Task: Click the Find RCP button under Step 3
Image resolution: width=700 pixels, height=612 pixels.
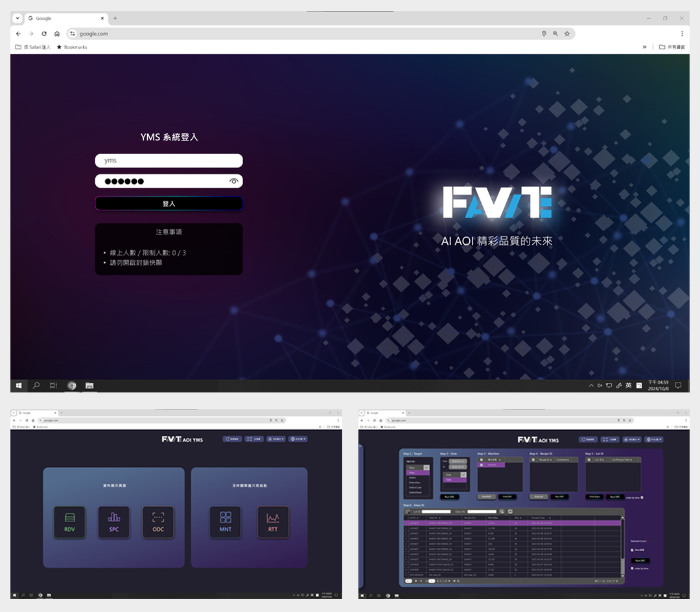Action: coord(487,497)
